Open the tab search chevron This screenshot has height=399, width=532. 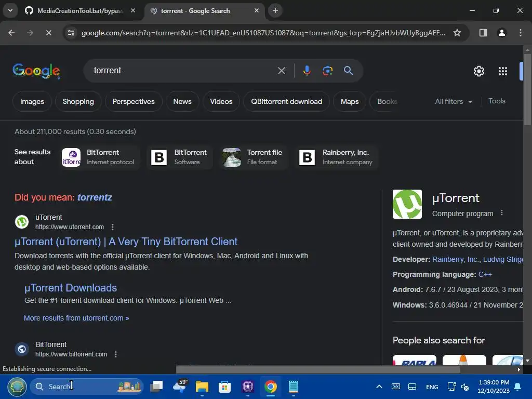pos(10,11)
